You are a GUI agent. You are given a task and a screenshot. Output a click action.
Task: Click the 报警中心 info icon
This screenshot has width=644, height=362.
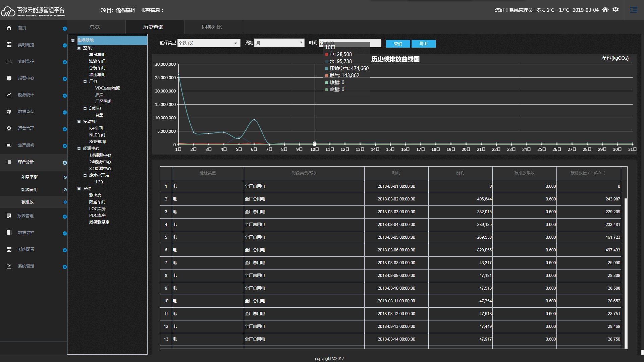tap(9, 78)
